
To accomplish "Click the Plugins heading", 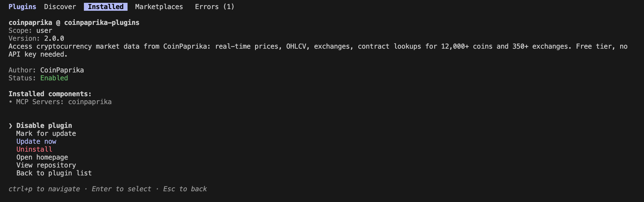I will click(x=22, y=7).
